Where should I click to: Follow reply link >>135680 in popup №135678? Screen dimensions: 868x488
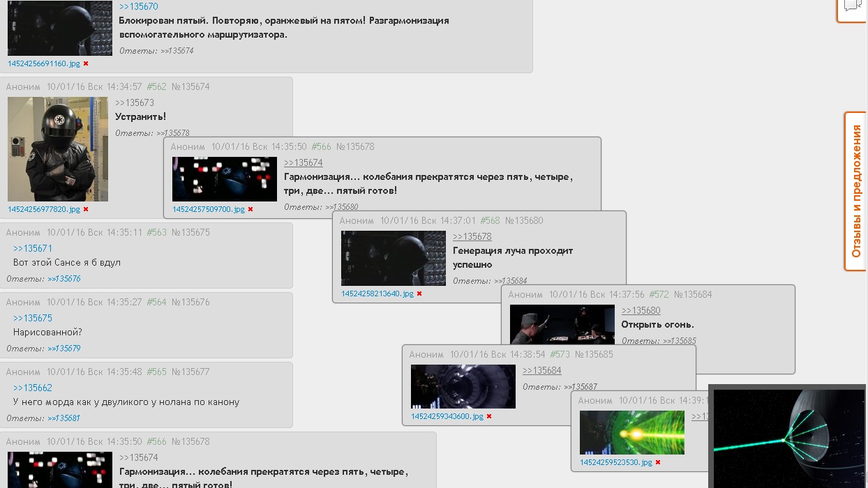click(342, 207)
